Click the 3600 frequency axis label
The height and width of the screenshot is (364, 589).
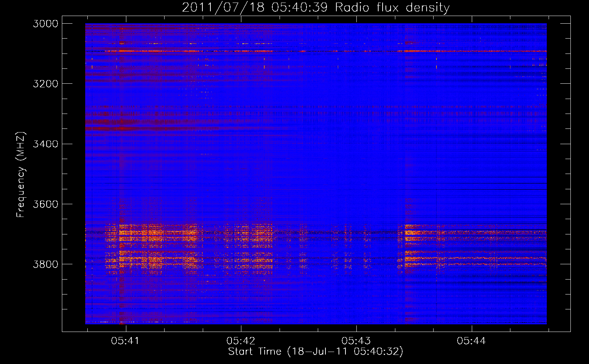pos(46,204)
